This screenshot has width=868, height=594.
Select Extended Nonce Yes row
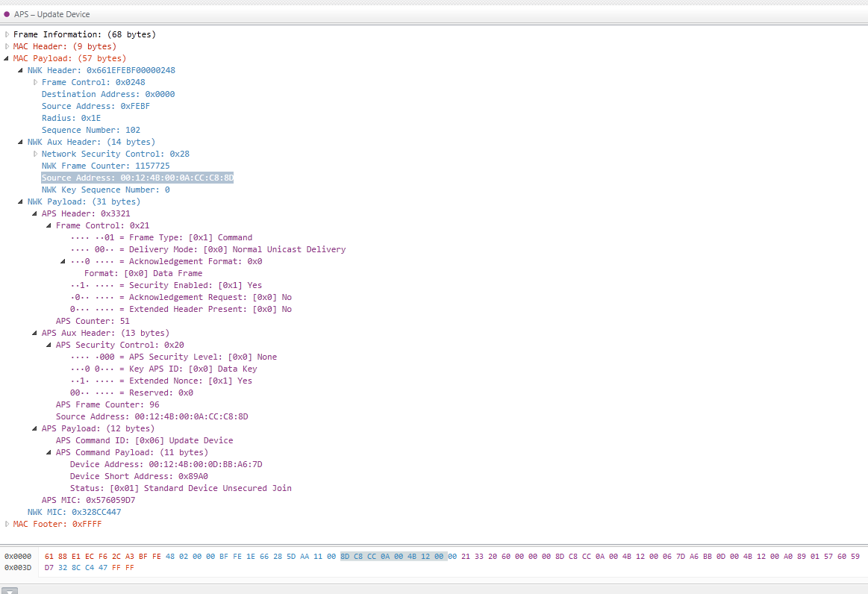(161, 381)
